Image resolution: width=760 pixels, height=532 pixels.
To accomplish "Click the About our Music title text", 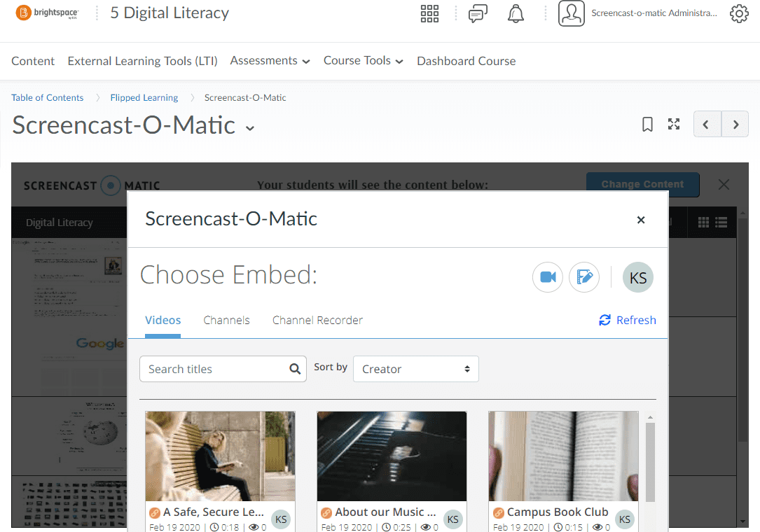I will (385, 512).
